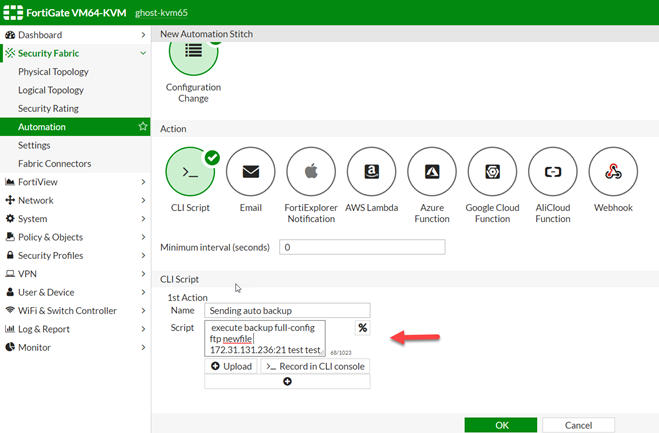
Task: Favorite the Automation page star
Action: point(143,126)
